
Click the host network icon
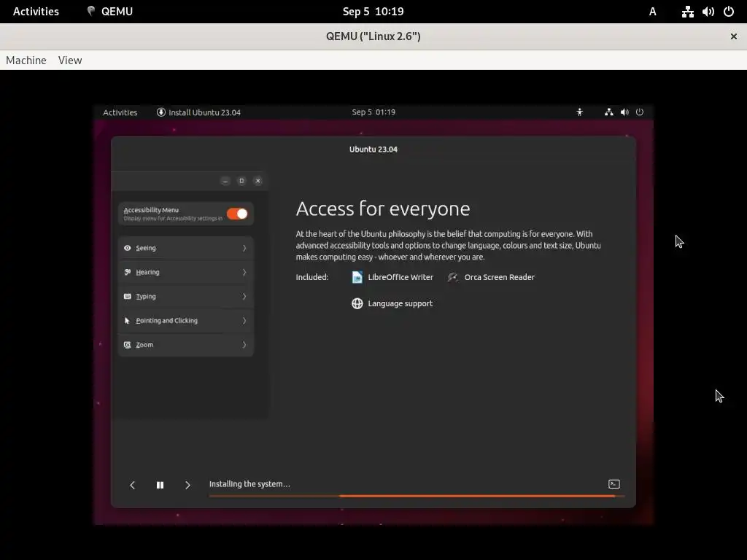pos(687,12)
